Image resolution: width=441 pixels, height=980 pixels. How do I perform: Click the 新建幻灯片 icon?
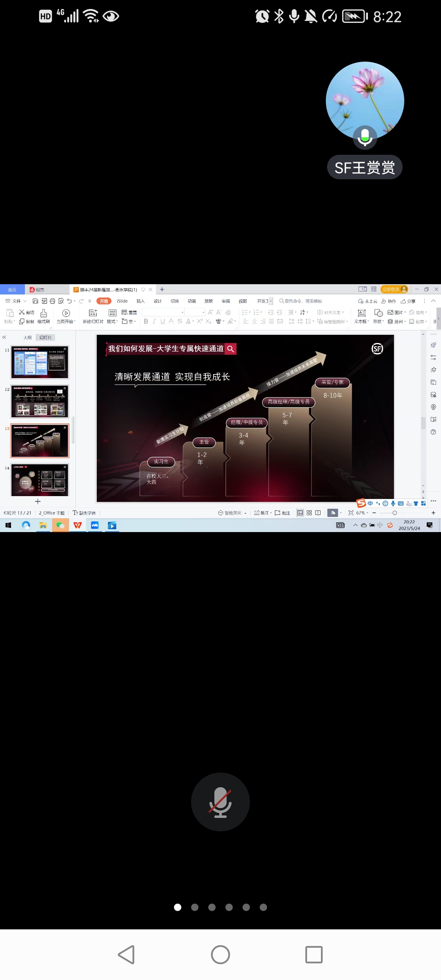pos(93,313)
